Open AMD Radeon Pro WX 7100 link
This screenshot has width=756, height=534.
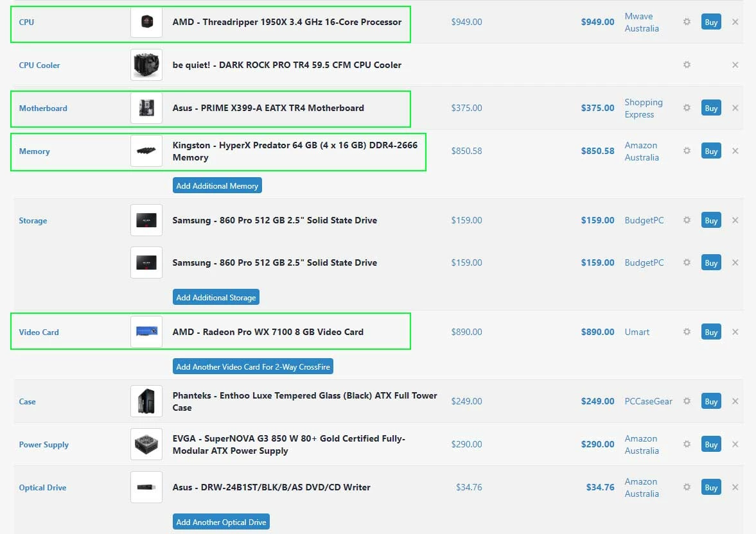click(268, 332)
